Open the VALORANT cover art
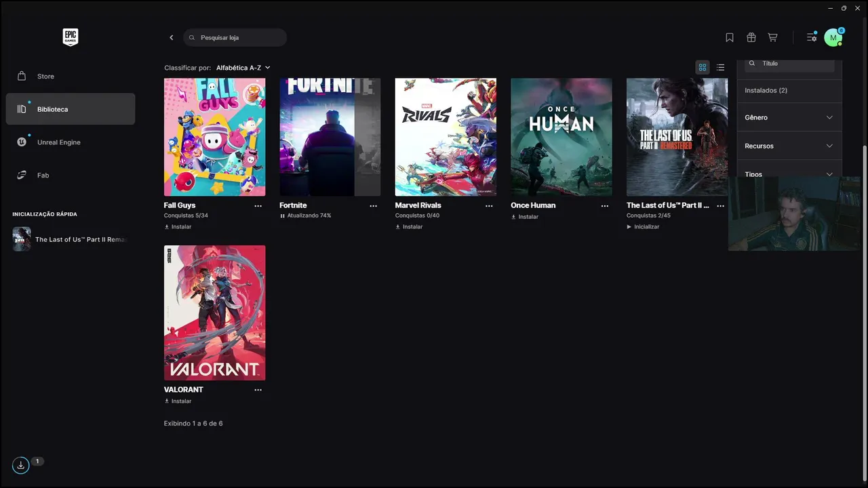Screen dimensions: 868x488 coord(214,312)
